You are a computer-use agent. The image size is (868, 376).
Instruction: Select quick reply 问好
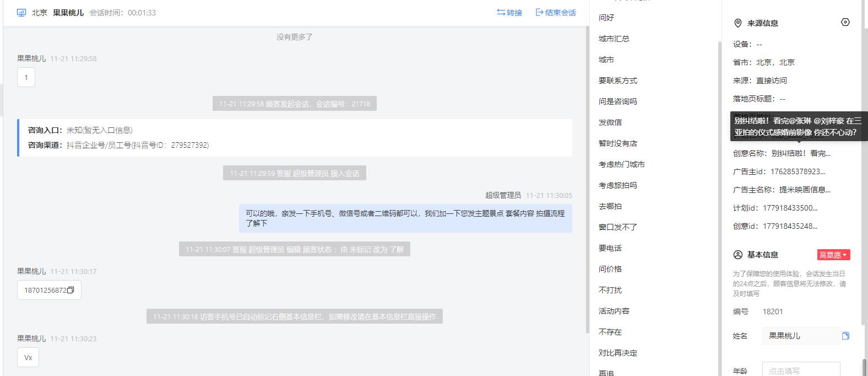(606, 18)
